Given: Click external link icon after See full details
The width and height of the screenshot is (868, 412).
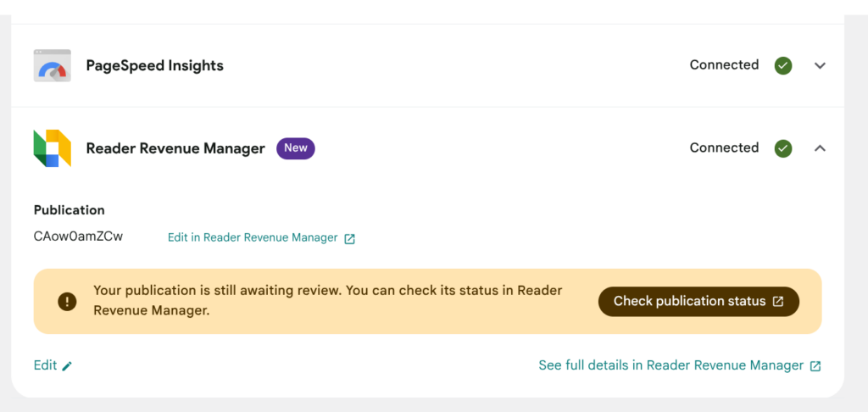Looking at the screenshot, I should 815,366.
